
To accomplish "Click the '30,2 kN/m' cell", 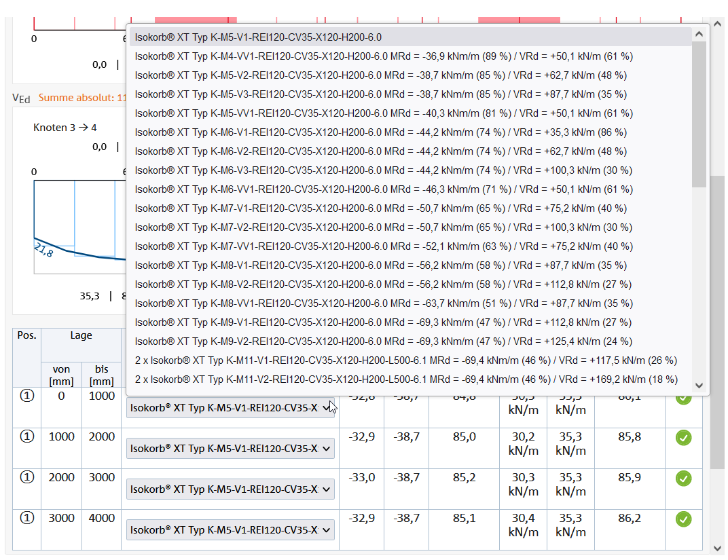I will pyautogui.click(x=523, y=443).
